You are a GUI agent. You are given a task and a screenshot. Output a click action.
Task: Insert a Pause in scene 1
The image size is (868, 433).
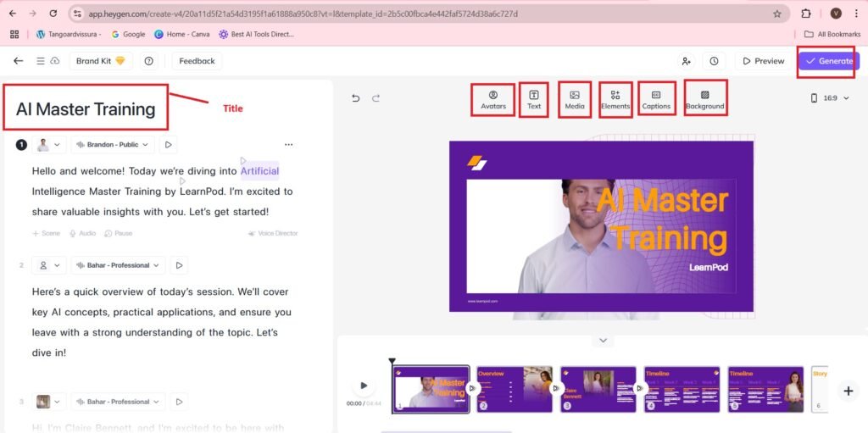pyautogui.click(x=119, y=233)
